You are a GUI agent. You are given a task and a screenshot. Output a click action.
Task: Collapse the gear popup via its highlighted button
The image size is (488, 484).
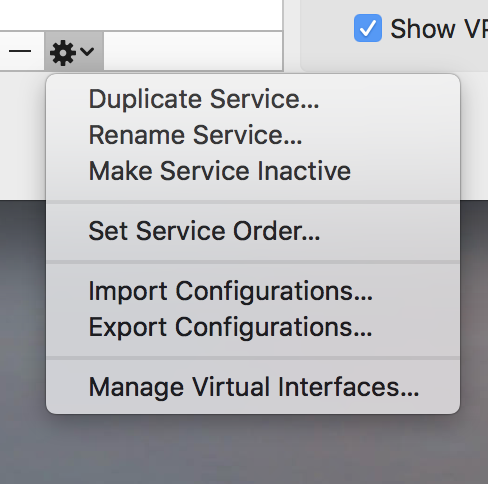tap(74, 51)
